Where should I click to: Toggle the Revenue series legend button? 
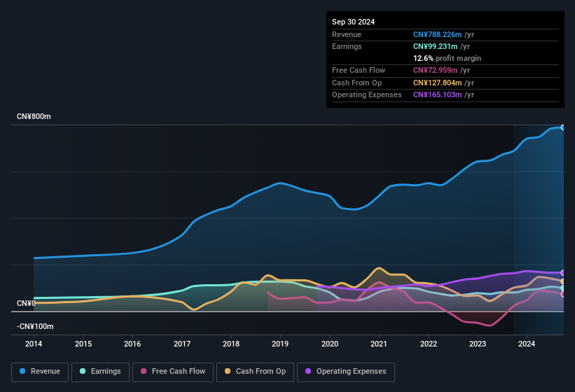pyautogui.click(x=41, y=371)
